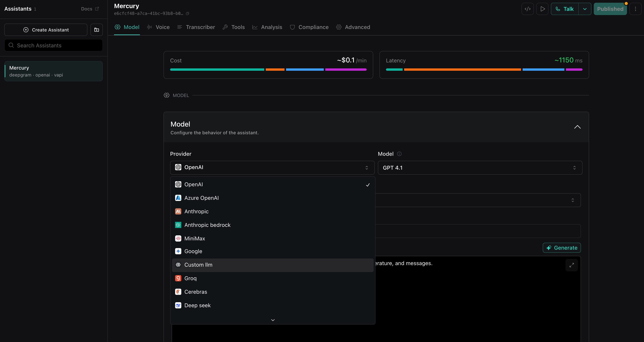Select the Mercury assistant in the sidebar
Image resolution: width=644 pixels, height=342 pixels.
[54, 71]
